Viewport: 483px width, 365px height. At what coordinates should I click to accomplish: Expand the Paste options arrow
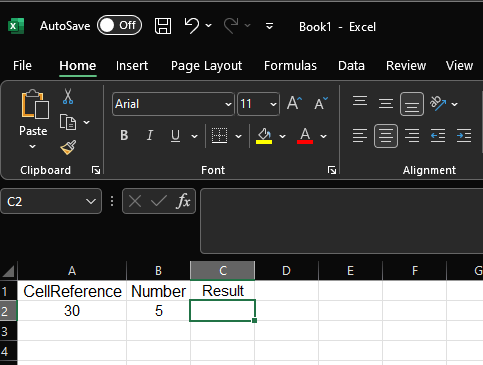point(32,147)
